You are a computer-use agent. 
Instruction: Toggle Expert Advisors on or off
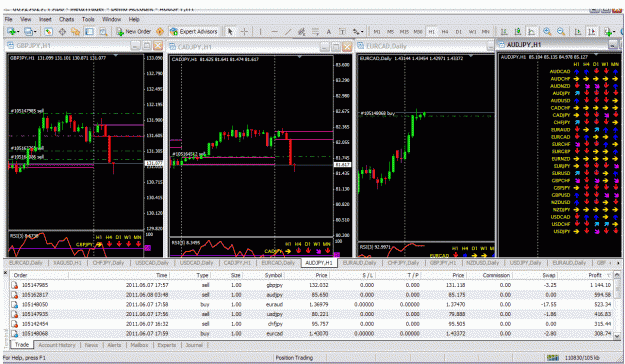click(194, 31)
